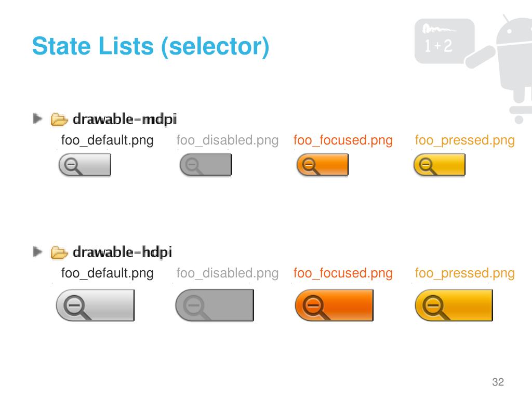The image size is (532, 411).
Task: Click foo_default.png label under drawable-mdpi
Action: click(x=107, y=140)
